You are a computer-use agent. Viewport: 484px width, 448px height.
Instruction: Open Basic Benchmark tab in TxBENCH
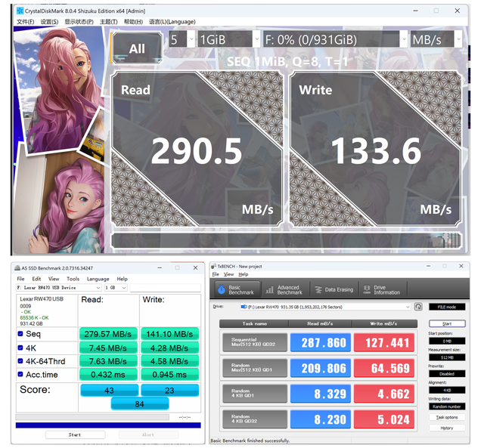coord(237,289)
